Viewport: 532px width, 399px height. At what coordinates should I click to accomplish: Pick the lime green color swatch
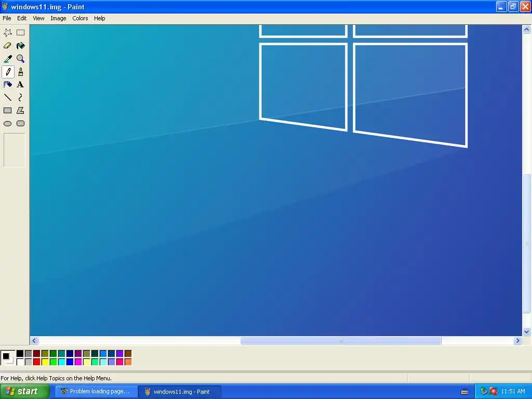54,362
